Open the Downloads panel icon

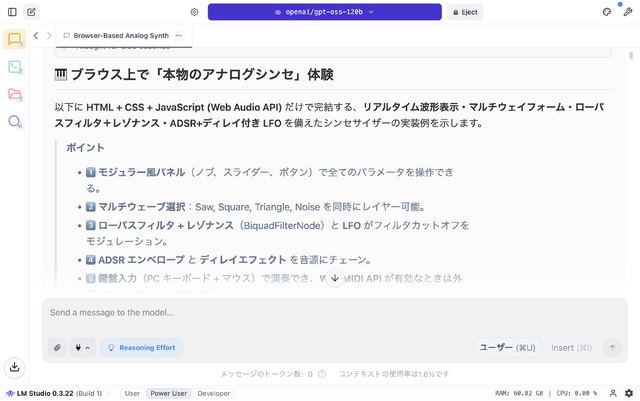14,367
